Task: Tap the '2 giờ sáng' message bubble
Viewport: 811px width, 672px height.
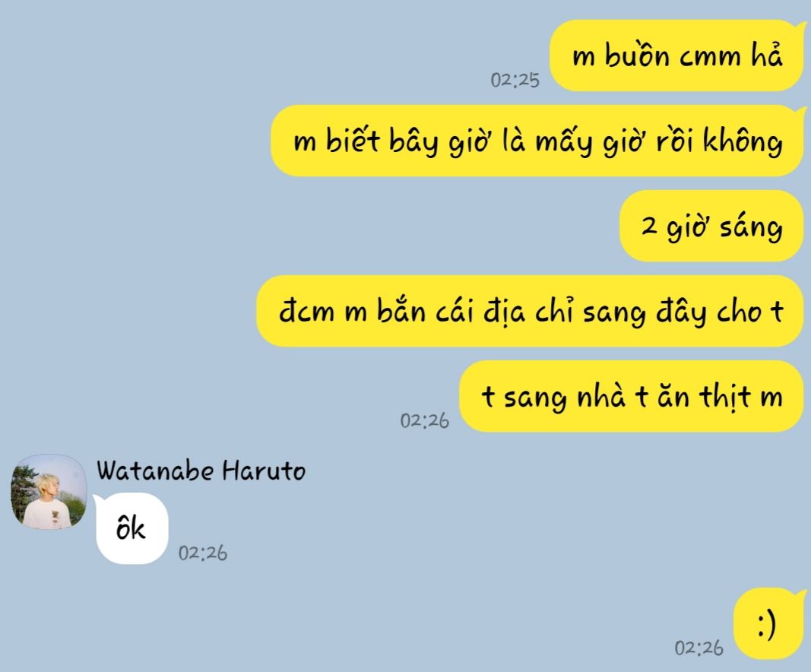Action: point(711,226)
